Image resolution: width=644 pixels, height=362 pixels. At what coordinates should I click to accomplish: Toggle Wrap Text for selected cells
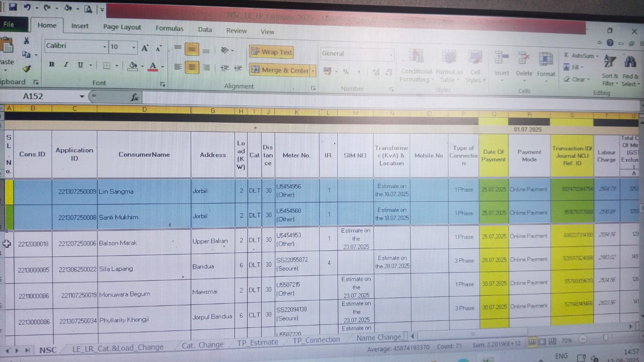point(271,52)
